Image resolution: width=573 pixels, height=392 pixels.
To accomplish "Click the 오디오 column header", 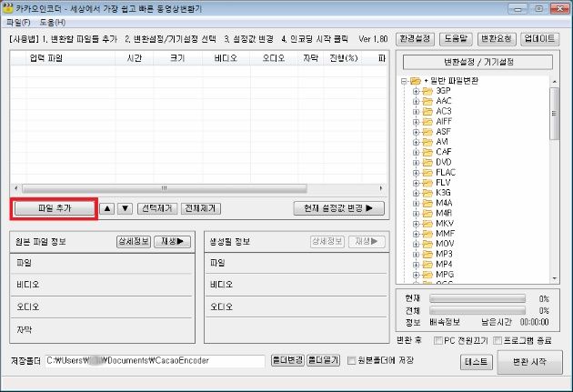I will [x=274, y=58].
